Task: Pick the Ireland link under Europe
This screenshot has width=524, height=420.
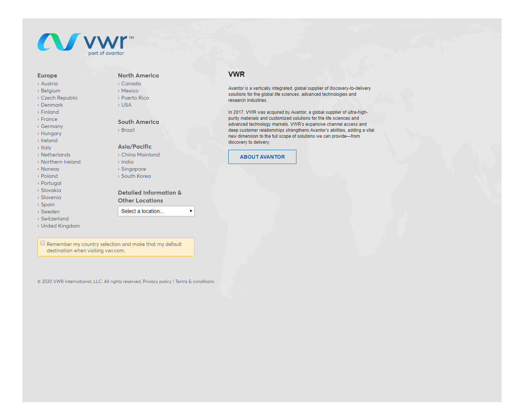Action: pyautogui.click(x=49, y=141)
